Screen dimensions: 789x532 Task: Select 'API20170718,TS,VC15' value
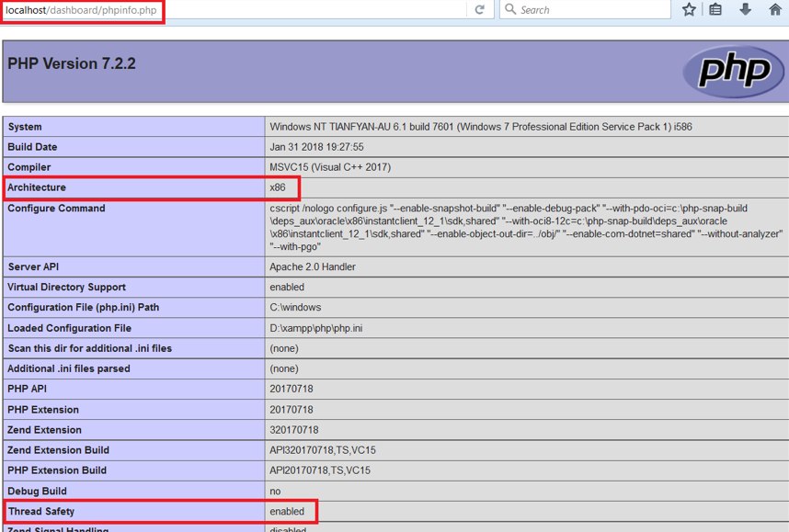coord(320,470)
